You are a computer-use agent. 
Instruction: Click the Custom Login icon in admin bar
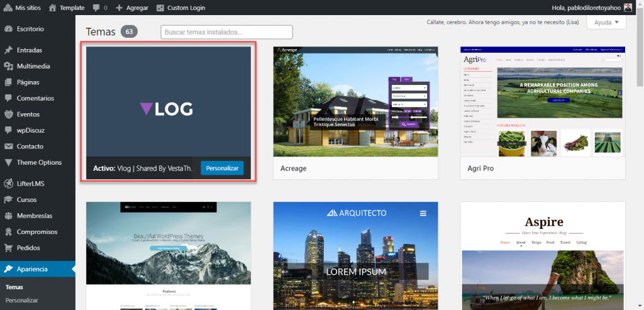[160, 8]
